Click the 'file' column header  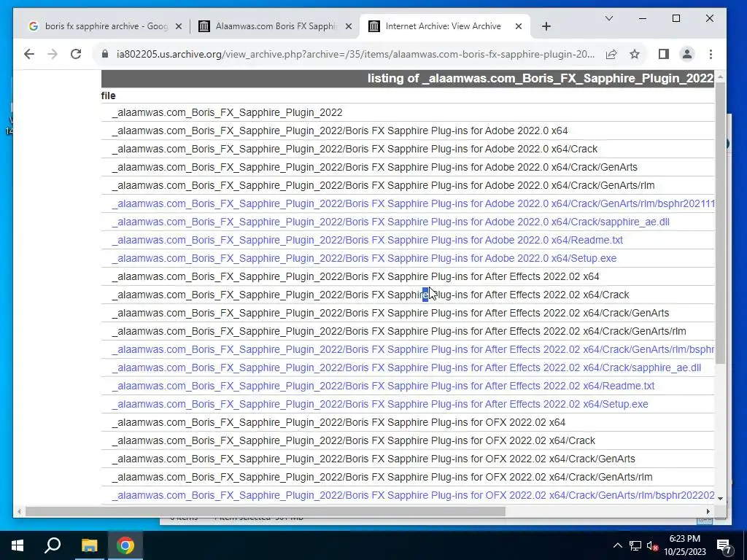click(108, 96)
